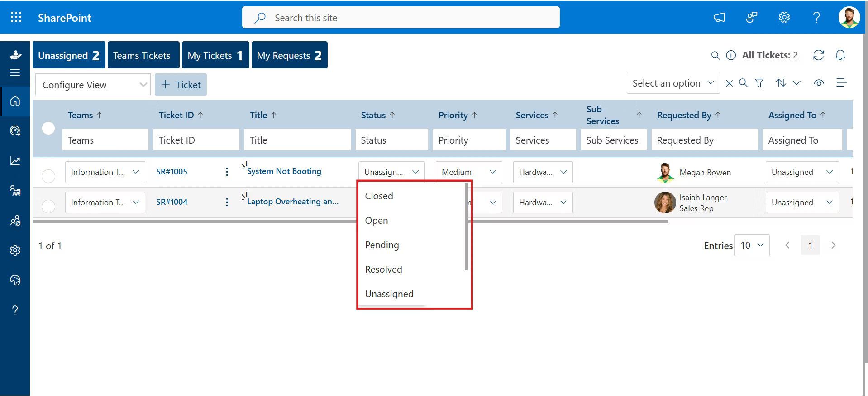
Task: Click search icon beside All Tickets
Action: point(715,55)
